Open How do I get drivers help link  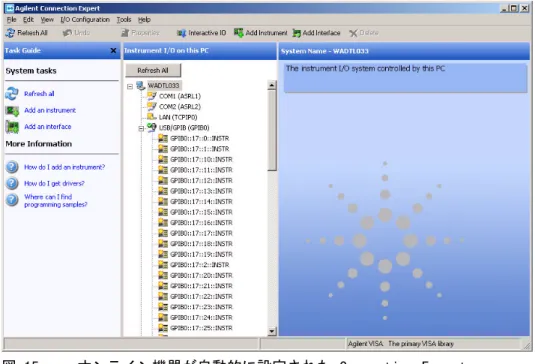54,183
